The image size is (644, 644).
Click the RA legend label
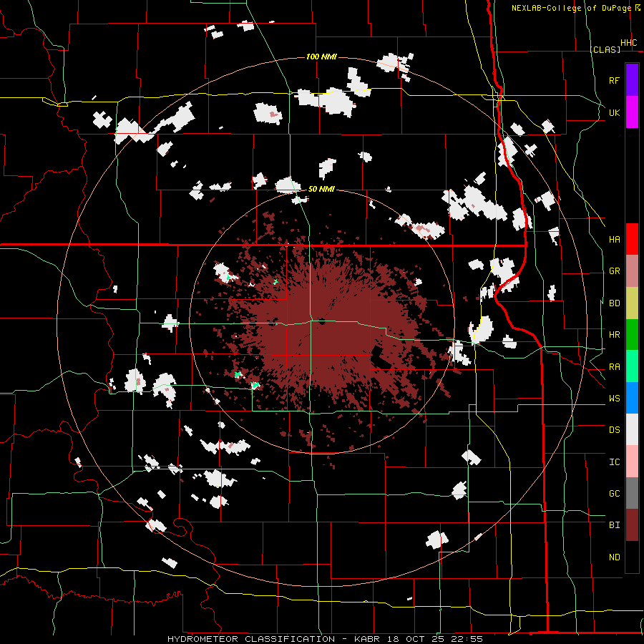pyautogui.click(x=615, y=366)
